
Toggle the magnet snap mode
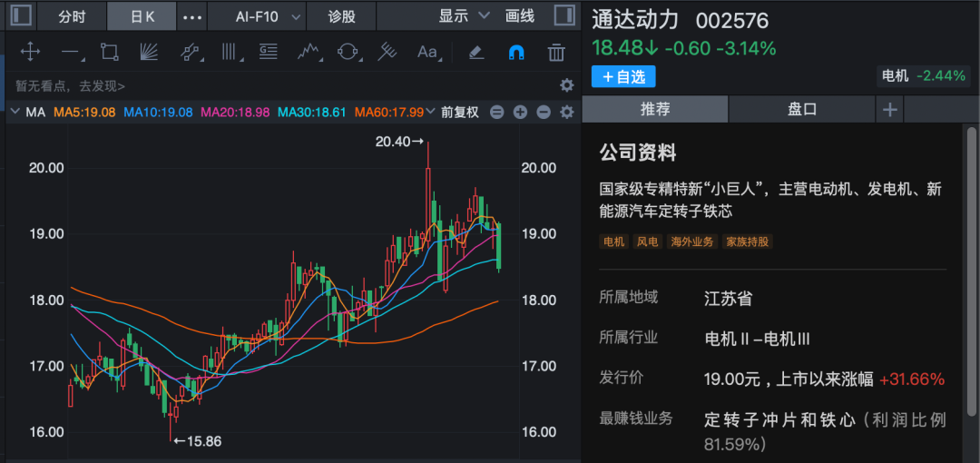point(515,52)
